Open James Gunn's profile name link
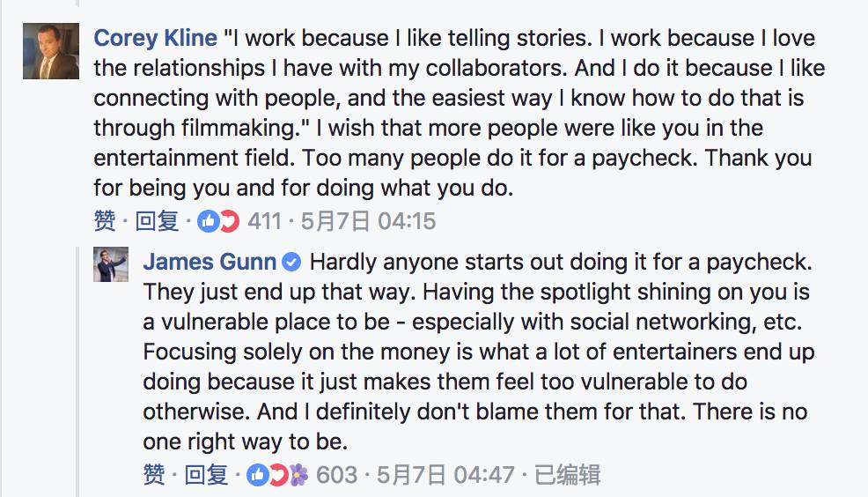The image size is (868, 497). (x=210, y=263)
